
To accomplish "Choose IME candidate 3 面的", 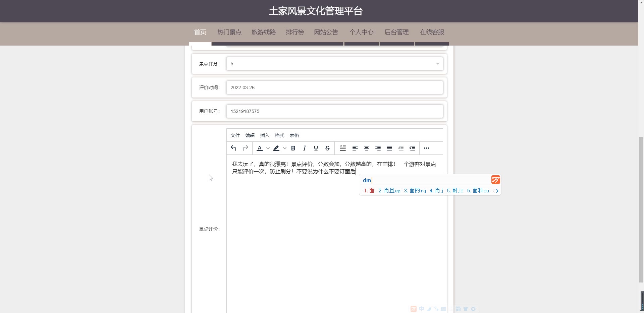I will [x=415, y=191].
